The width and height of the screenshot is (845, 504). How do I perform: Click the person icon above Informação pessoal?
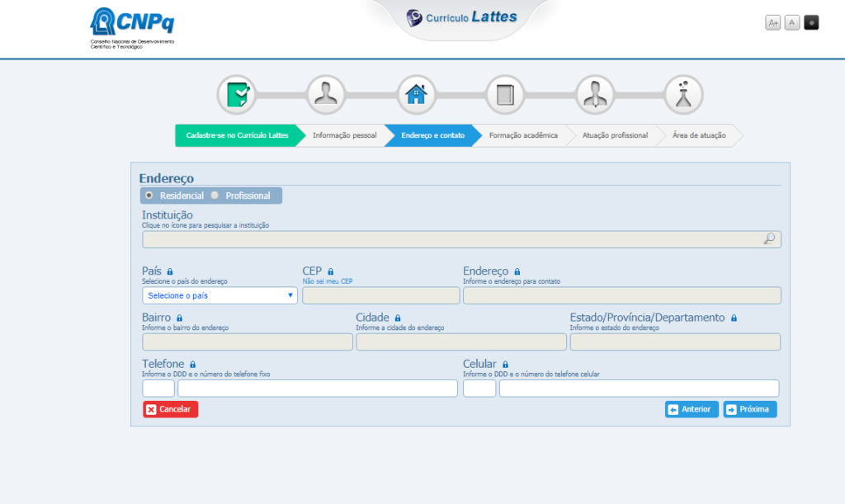coord(326,93)
